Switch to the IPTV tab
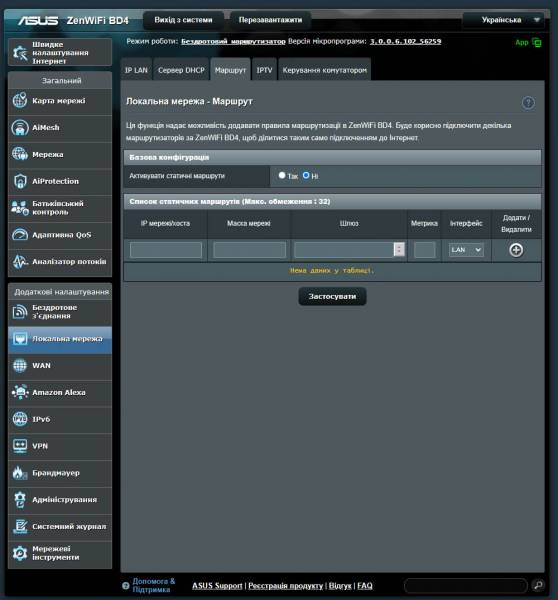This screenshot has height=600, width=558. (264, 70)
